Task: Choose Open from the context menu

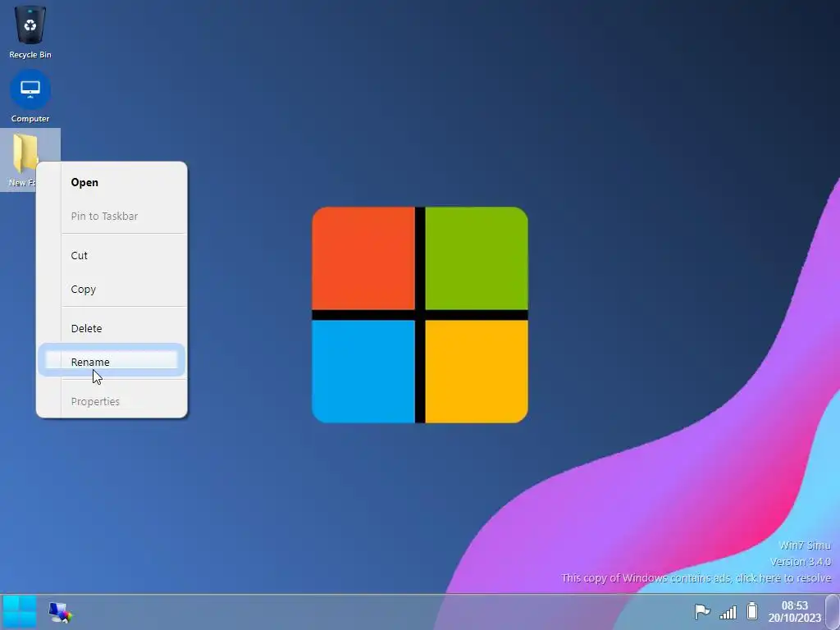Action: tap(112, 182)
